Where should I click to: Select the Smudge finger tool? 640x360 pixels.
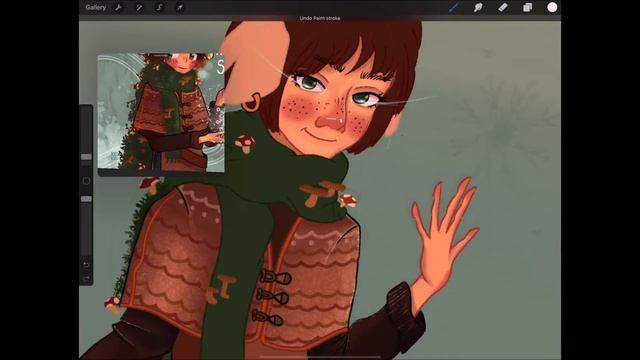[478, 7]
